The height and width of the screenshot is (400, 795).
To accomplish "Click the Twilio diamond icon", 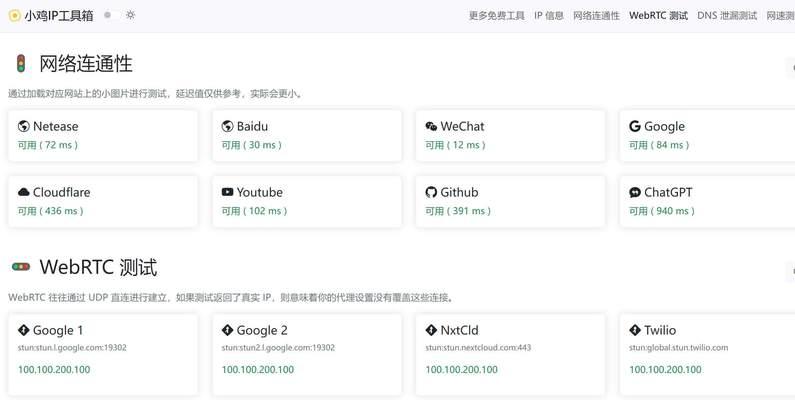I will click(x=635, y=330).
